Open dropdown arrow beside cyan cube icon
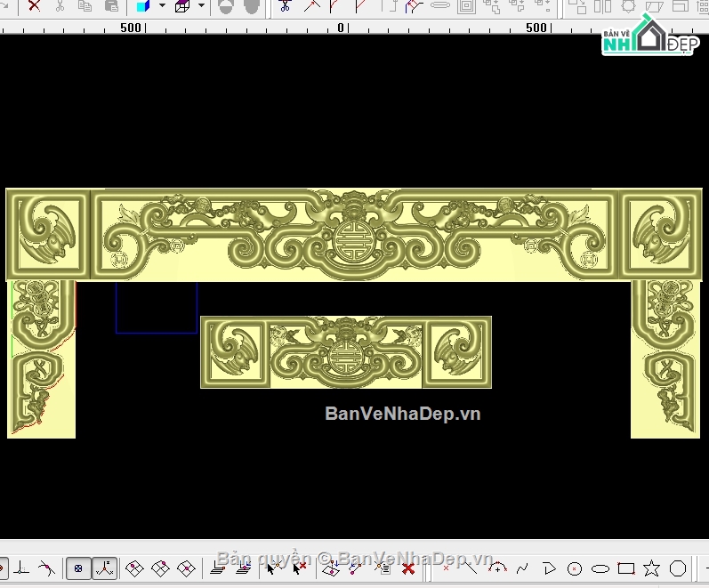 tap(162, 6)
